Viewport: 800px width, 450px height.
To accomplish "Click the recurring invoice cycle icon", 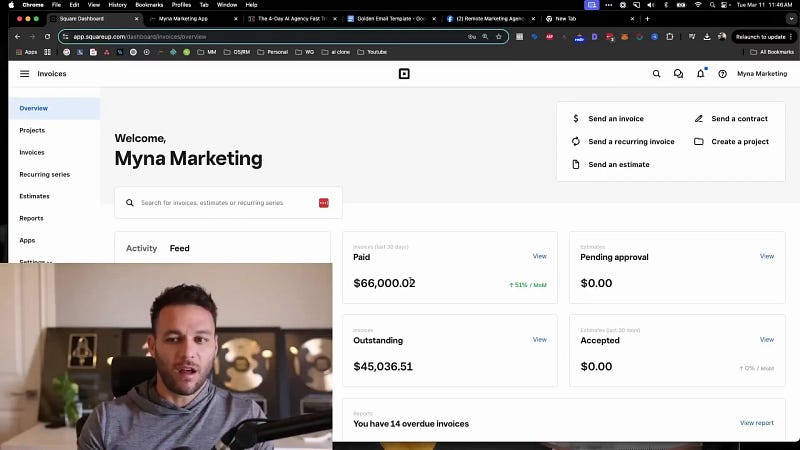I will (576, 141).
